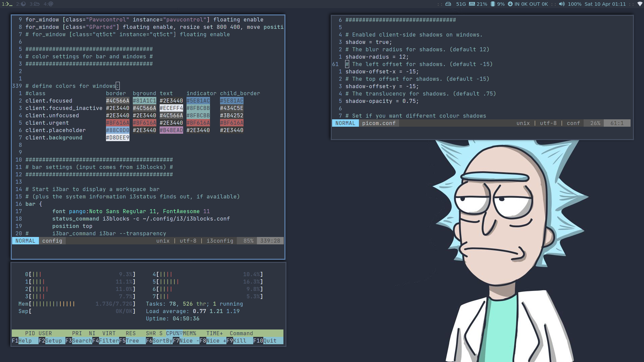Click client.background swatch #D8DEE9
The image size is (644, 362).
pyautogui.click(x=117, y=138)
